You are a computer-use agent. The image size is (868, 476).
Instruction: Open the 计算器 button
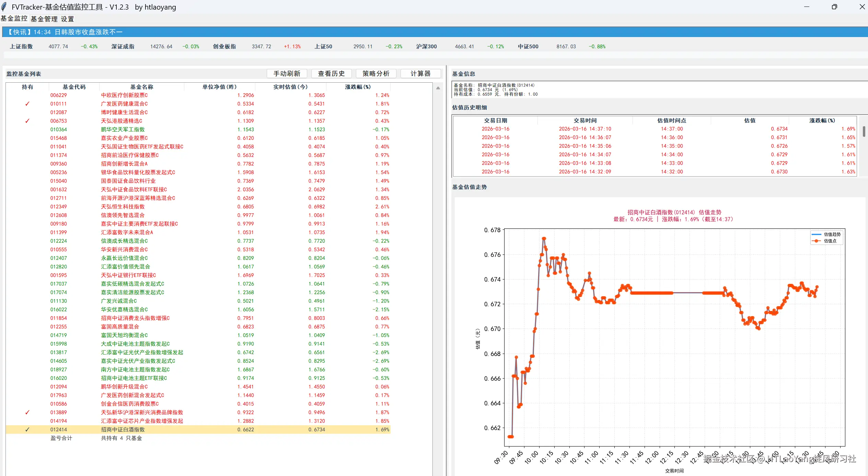pos(420,73)
